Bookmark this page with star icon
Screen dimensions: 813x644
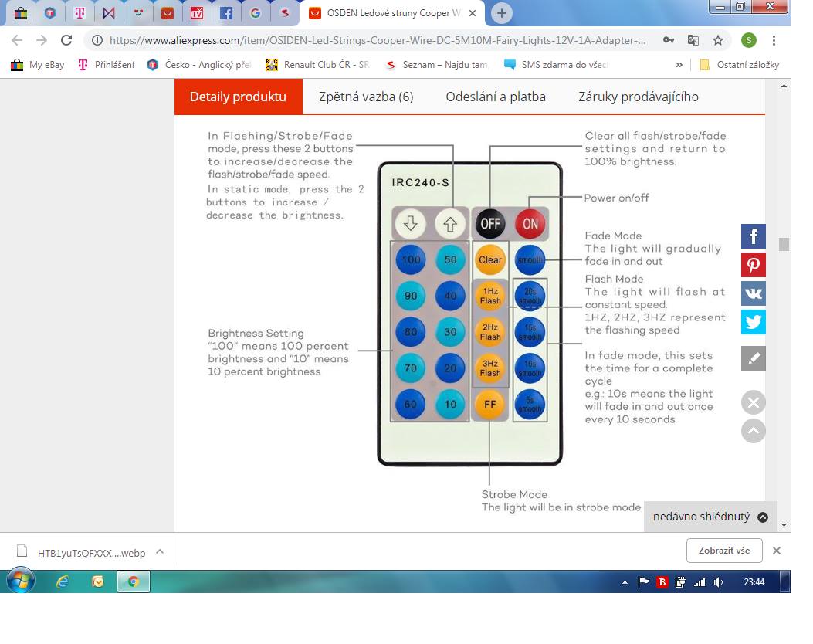718,40
